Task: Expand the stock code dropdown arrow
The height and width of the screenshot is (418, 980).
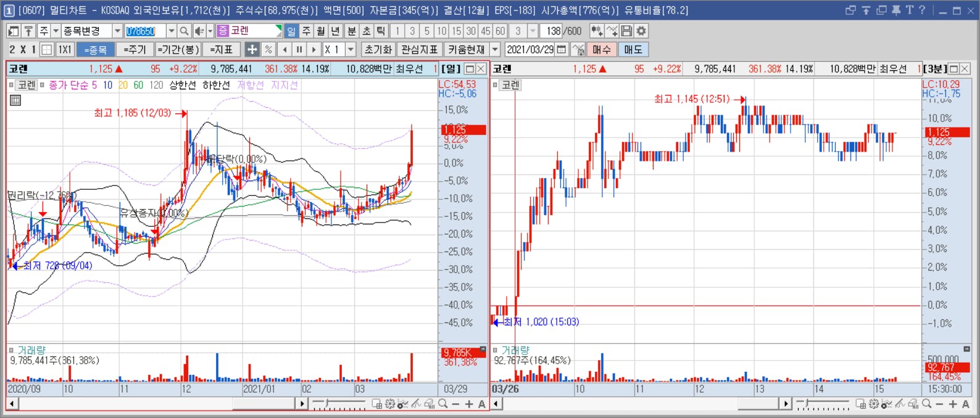Action: pyautogui.click(x=172, y=31)
